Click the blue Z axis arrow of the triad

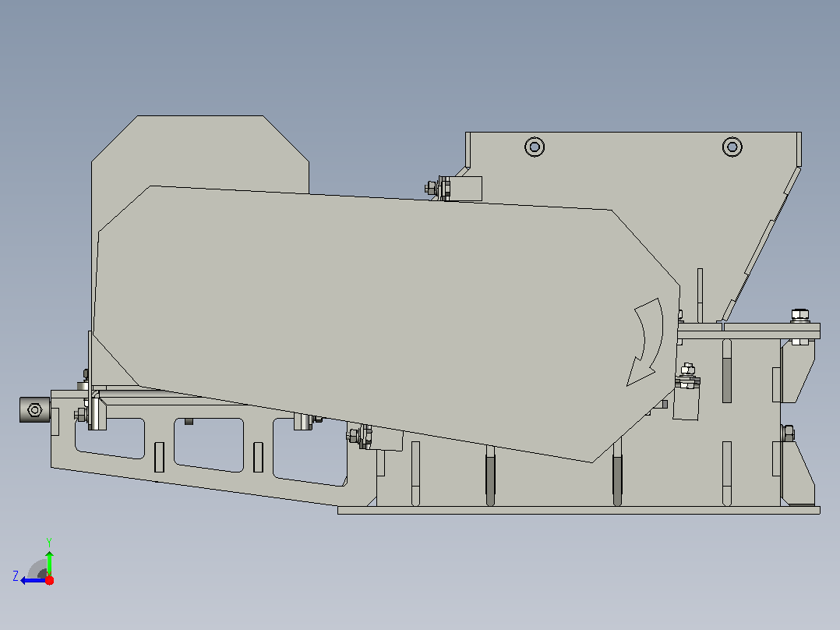32,581
